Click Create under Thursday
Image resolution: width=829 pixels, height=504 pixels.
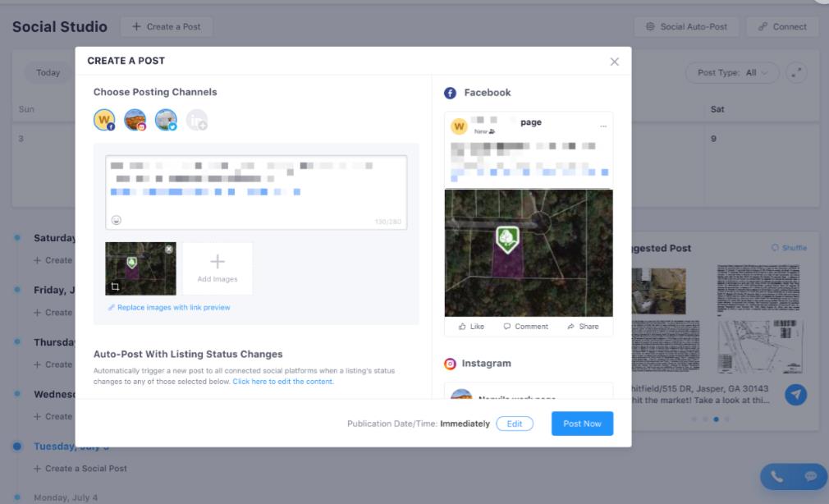tap(53, 364)
